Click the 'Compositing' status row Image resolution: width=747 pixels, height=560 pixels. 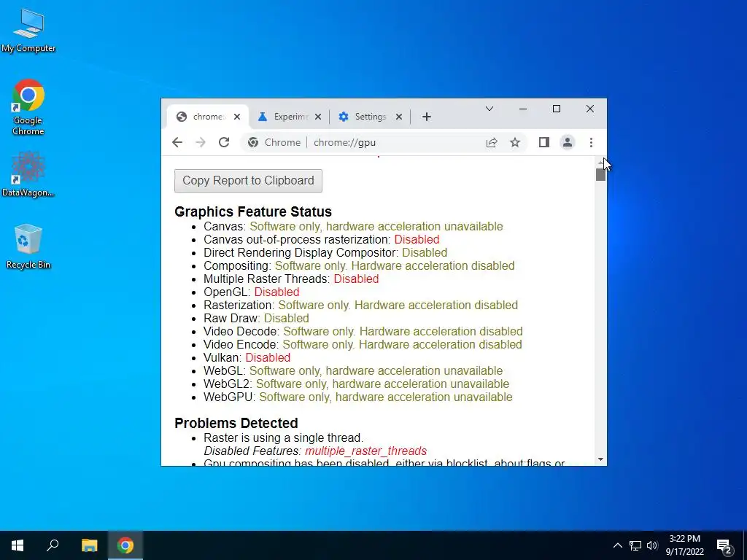point(359,265)
